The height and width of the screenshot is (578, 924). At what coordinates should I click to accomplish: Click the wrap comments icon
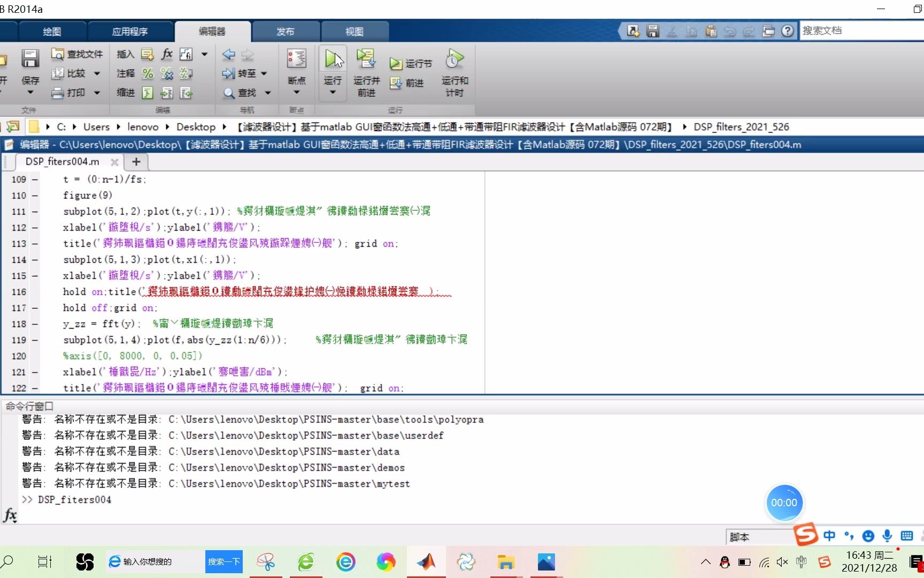[186, 73]
